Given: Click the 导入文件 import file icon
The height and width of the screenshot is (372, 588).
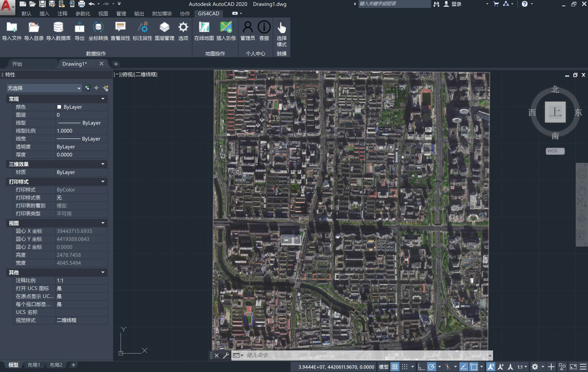Looking at the screenshot, I should click(11, 27).
